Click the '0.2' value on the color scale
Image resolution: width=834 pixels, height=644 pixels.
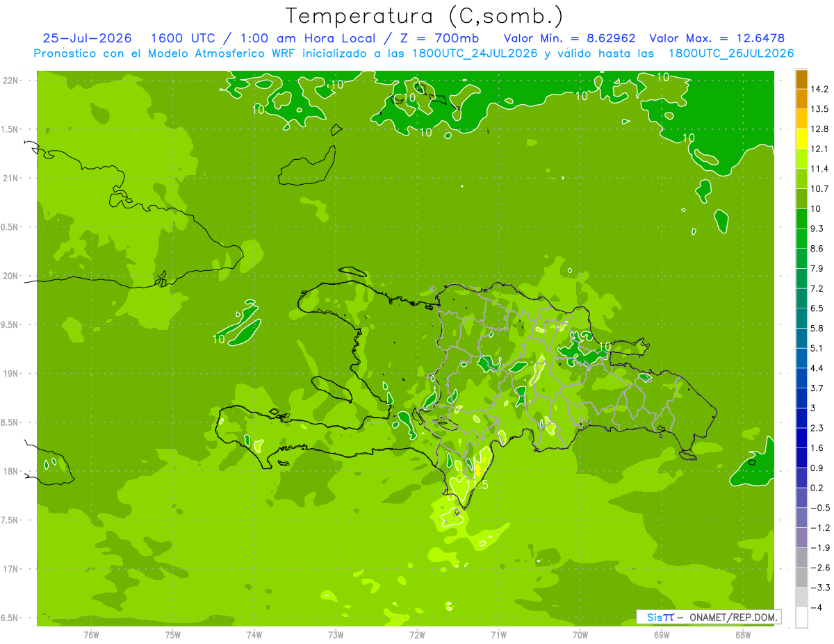point(817,488)
